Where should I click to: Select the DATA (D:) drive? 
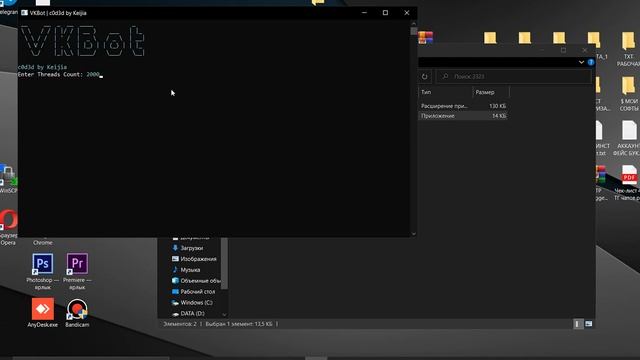coord(188,313)
